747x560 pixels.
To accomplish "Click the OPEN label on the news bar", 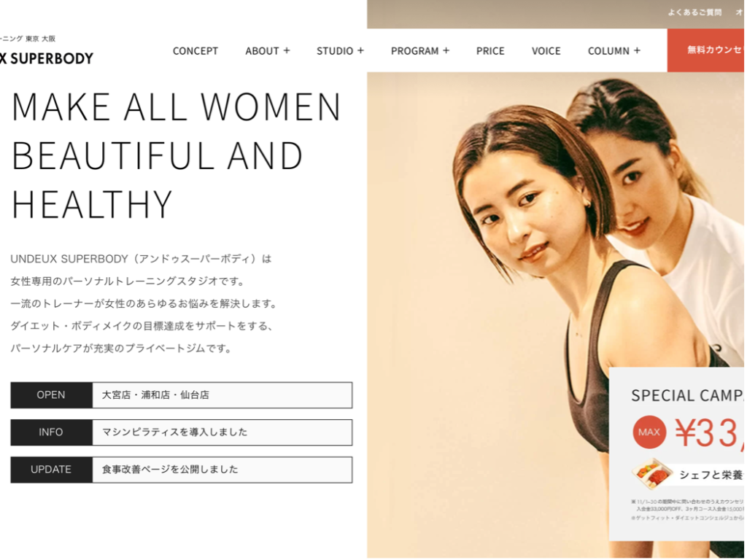I will coord(51,394).
